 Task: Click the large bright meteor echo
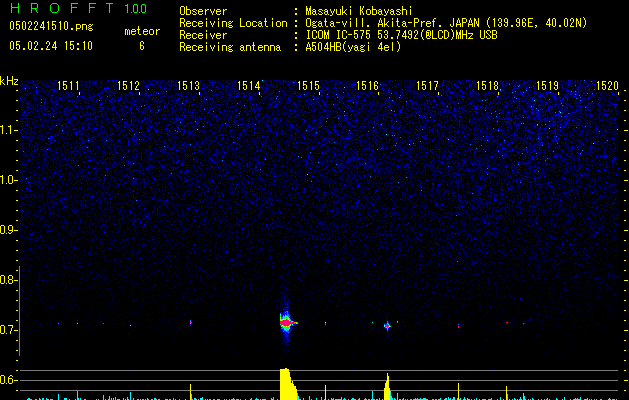(x=287, y=322)
